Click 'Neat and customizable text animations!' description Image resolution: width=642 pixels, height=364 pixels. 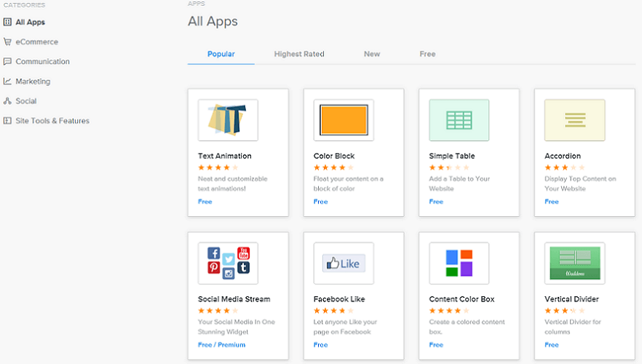[233, 184]
